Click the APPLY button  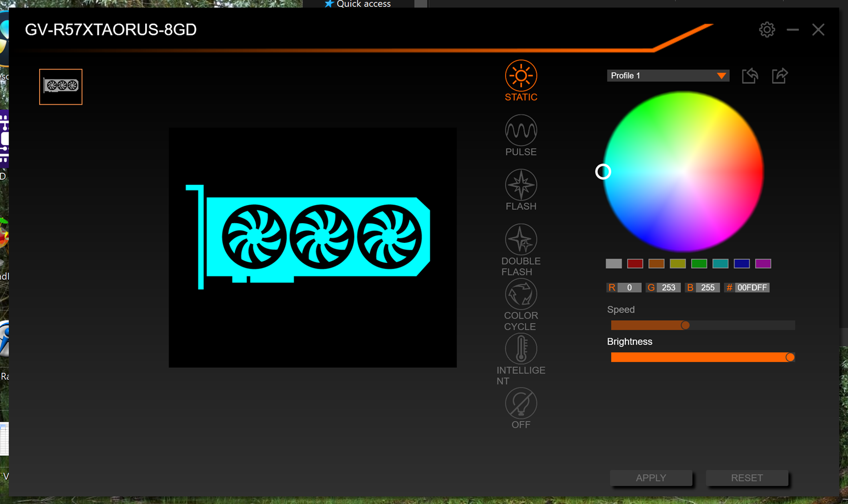coord(651,478)
